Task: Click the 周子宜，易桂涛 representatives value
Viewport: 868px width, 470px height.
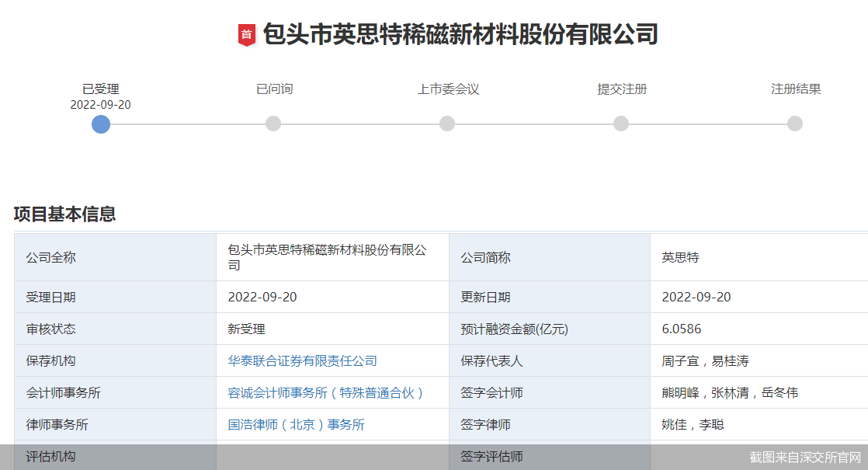Action: tap(705, 361)
